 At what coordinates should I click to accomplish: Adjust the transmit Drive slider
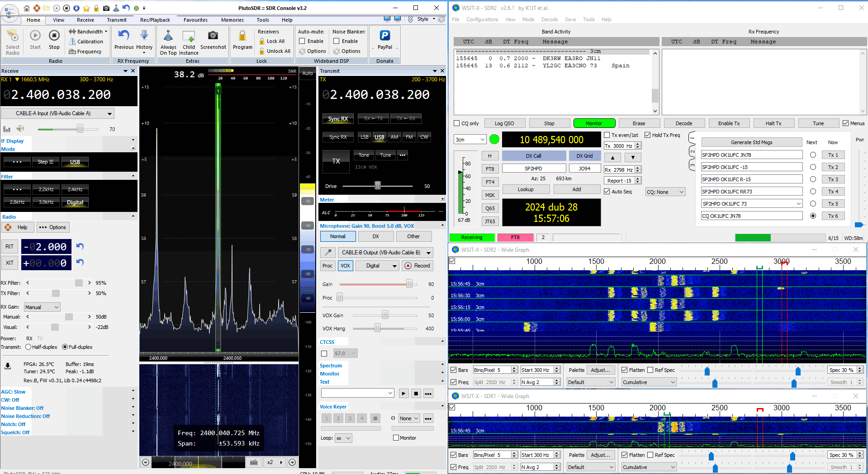(x=378, y=186)
